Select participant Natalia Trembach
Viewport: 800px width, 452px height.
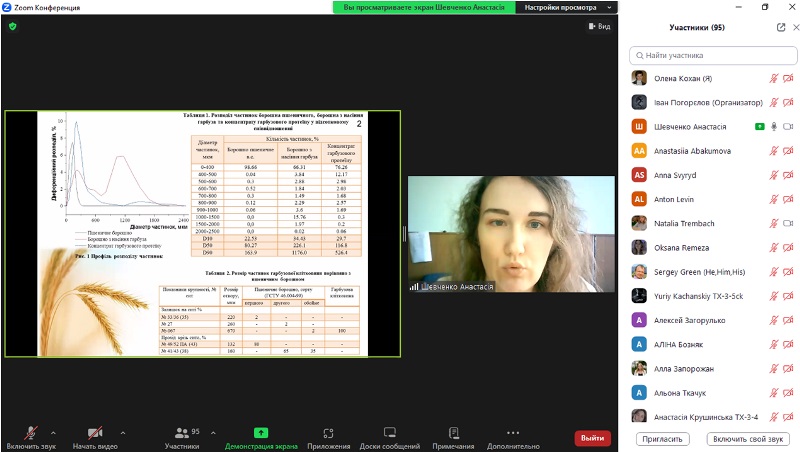click(x=713, y=223)
